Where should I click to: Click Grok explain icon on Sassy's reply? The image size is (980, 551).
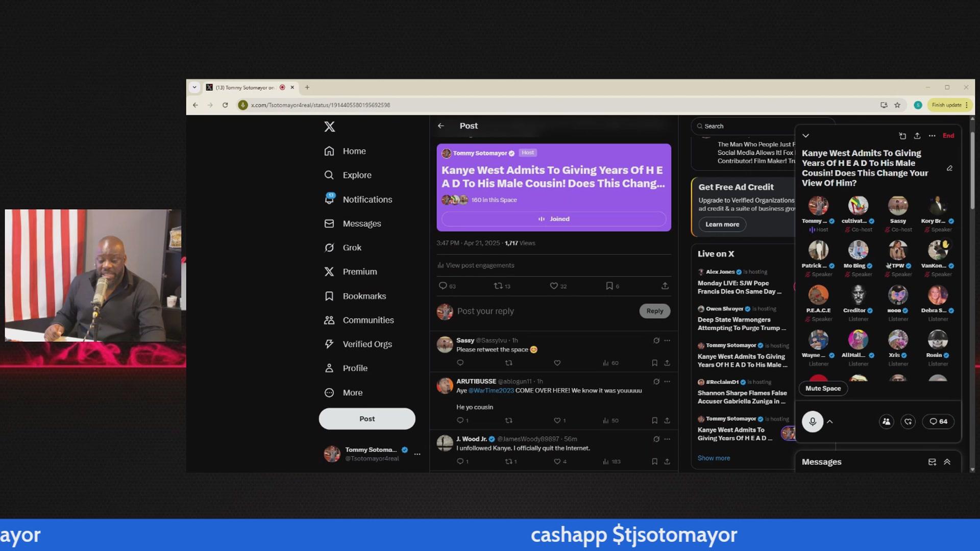656,340
